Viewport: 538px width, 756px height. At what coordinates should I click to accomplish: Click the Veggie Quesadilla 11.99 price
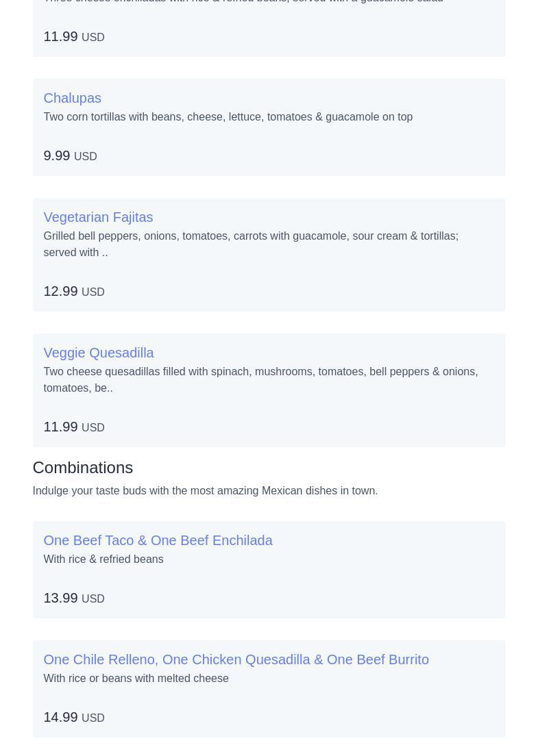[x=60, y=427]
